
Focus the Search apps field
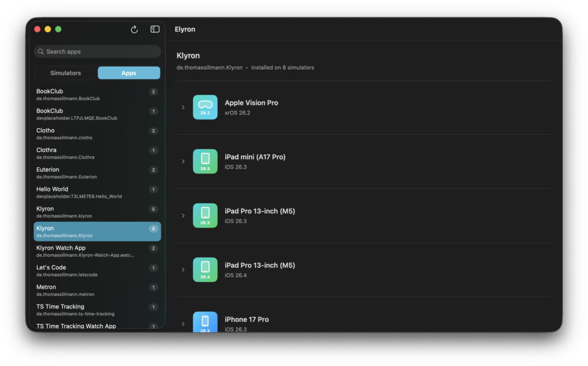pos(98,52)
